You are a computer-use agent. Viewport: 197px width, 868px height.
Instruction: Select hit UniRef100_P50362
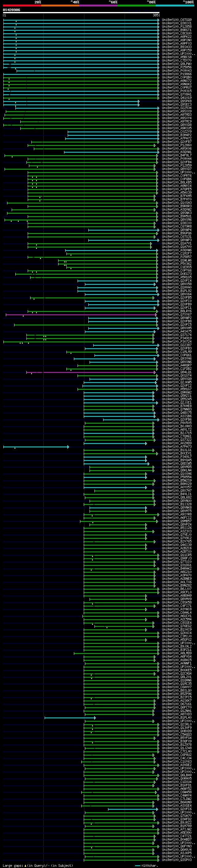pos(177,264)
